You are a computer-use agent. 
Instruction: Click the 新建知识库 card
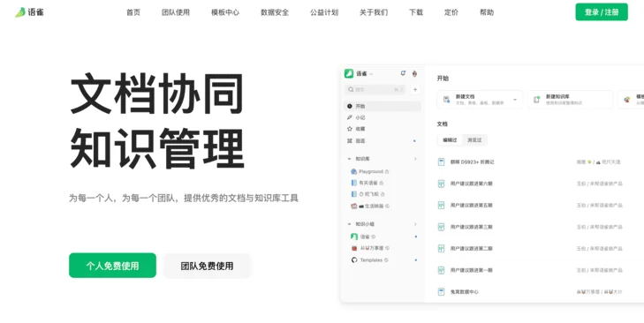pos(571,100)
